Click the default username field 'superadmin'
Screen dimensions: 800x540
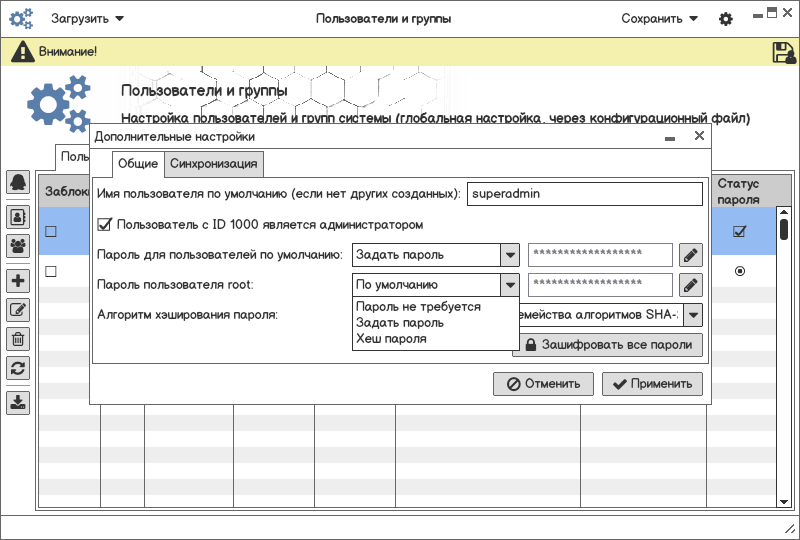click(584, 194)
